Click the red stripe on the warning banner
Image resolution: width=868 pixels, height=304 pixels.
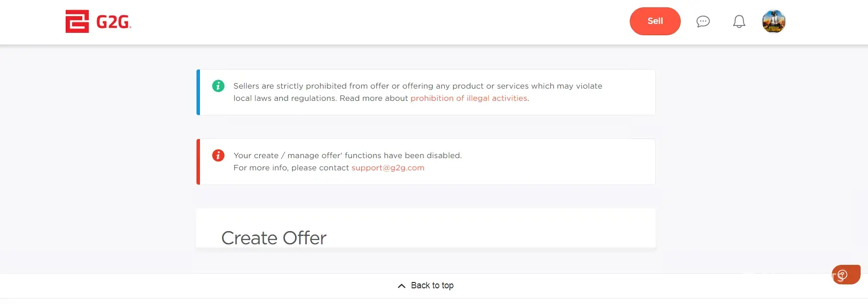pos(198,162)
